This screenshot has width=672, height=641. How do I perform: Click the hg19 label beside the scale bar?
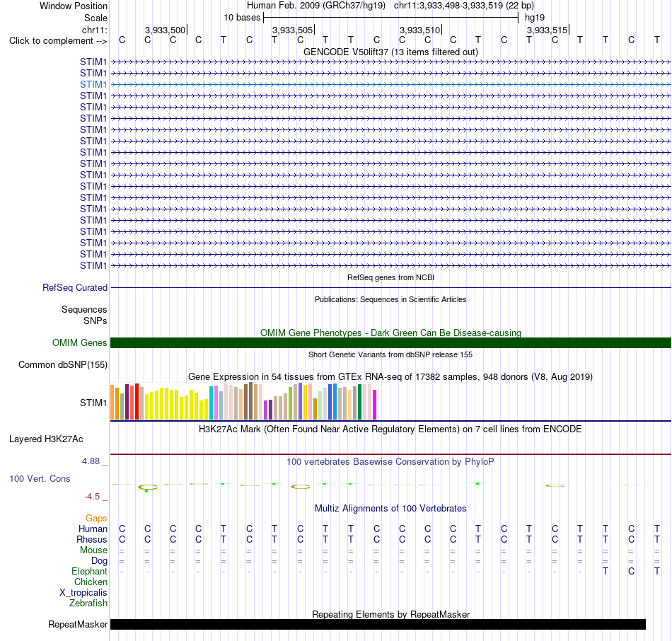tap(535, 18)
